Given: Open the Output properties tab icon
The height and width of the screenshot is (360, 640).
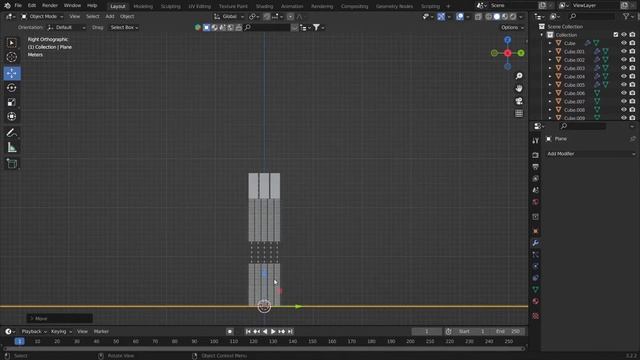Looking at the screenshot, I should (536, 167).
